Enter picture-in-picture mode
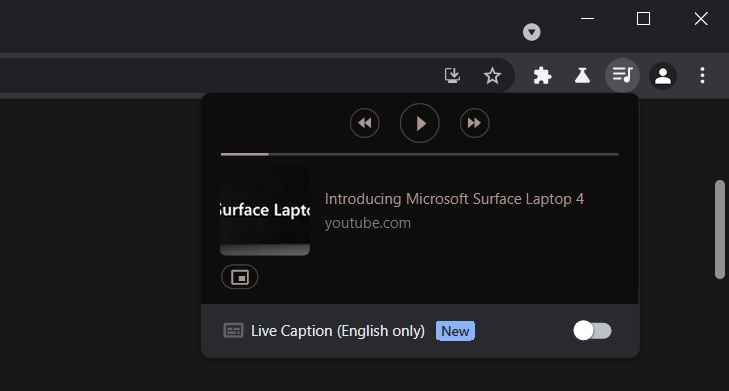Screen dimensions: 729x391 (239, 277)
